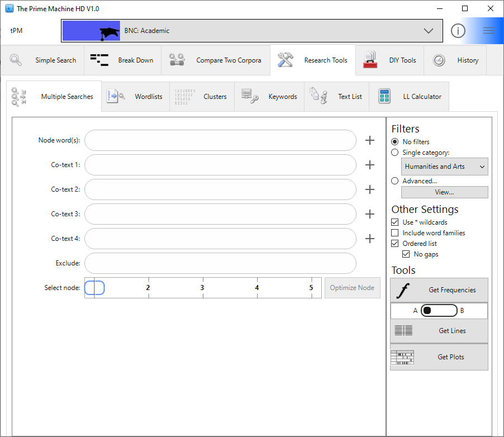Focus the Co-text 4 input field
504x437 pixels.
220,239
